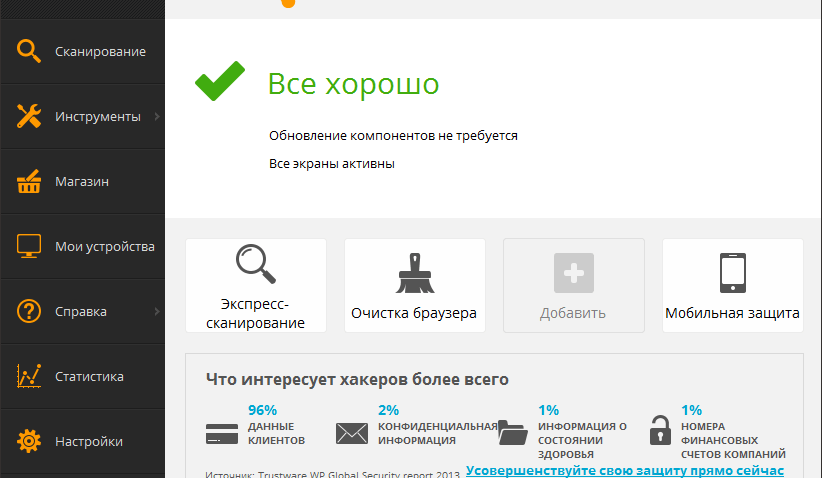Launch Очистка браузера via its label
Viewport: 822px width, 478px height.
(414, 313)
